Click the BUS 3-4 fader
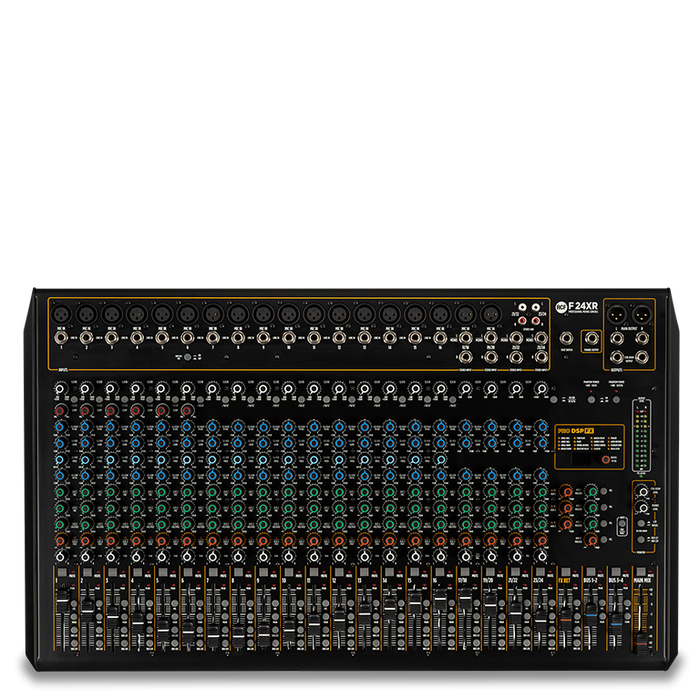The width and height of the screenshot is (700, 700). pyautogui.click(x=617, y=626)
